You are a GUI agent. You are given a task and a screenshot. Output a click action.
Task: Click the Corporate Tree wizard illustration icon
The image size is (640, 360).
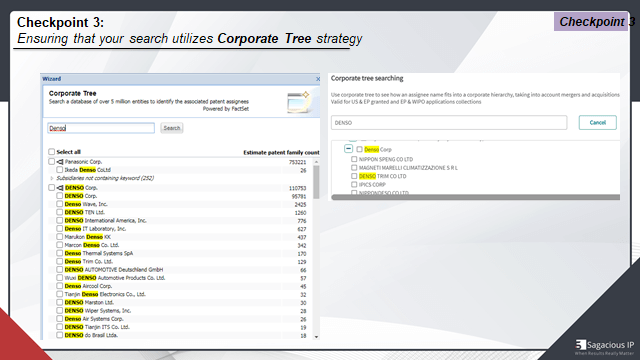(x=299, y=102)
